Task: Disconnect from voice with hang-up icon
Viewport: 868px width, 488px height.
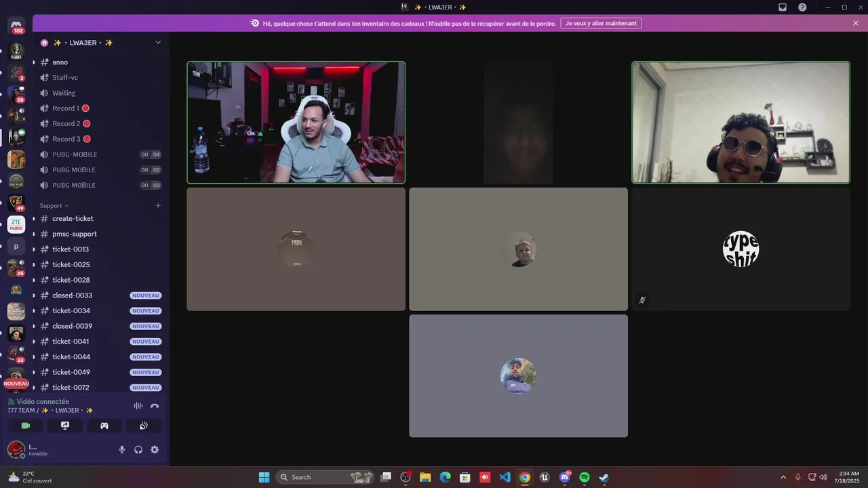Action: pyautogui.click(x=155, y=406)
